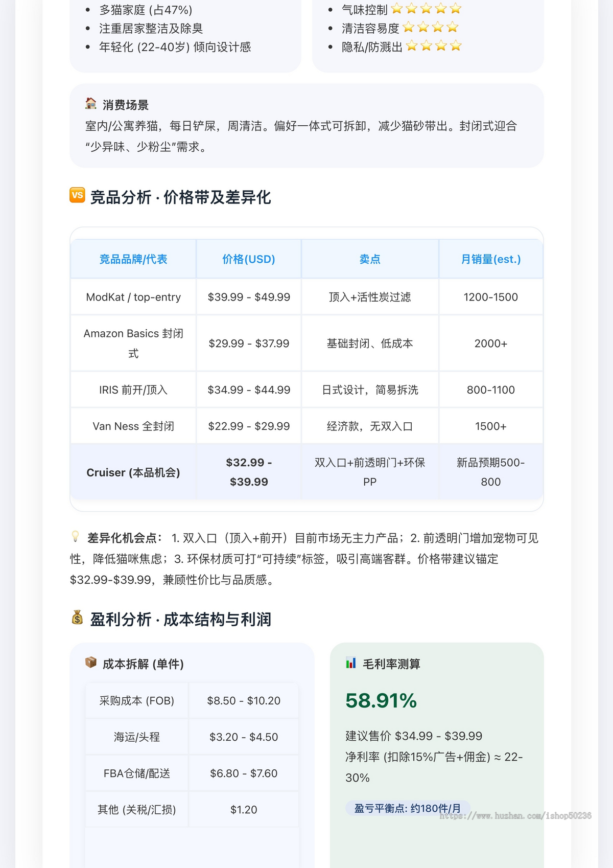Click the 价格(USD) column header
Viewport: 613px width, 868px height.
point(249,259)
